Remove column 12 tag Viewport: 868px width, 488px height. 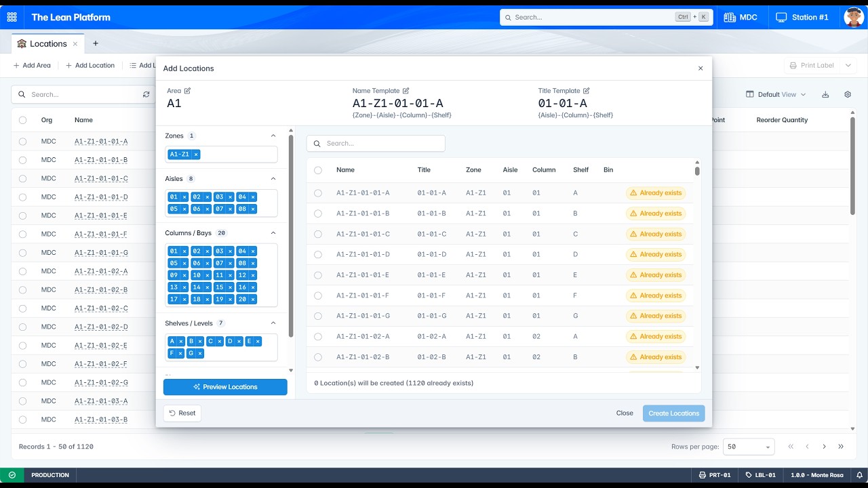253,275
